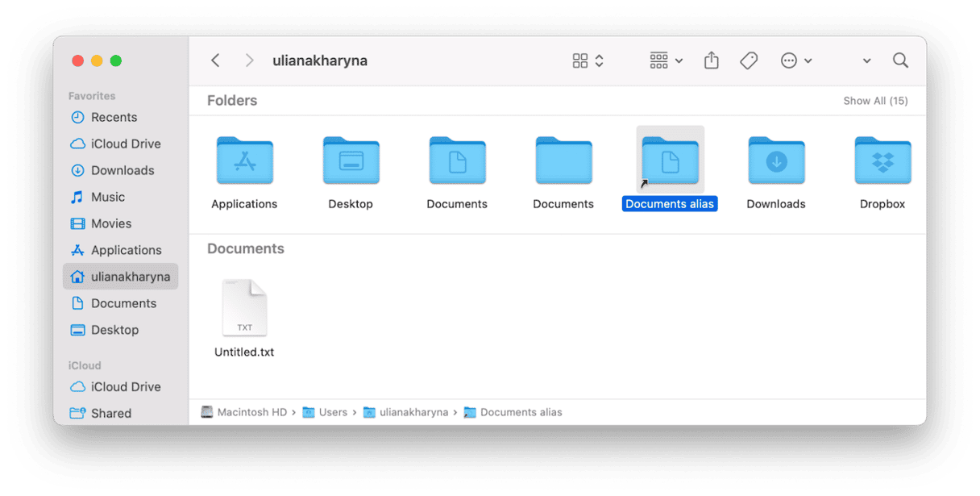Select the Applications folder icon
This screenshot has height=496, width=980.
244,160
